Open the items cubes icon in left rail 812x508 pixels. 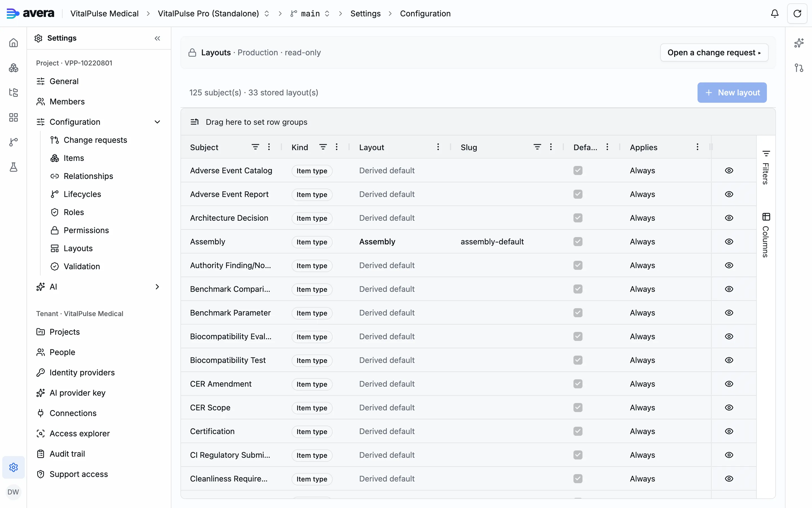point(14,67)
